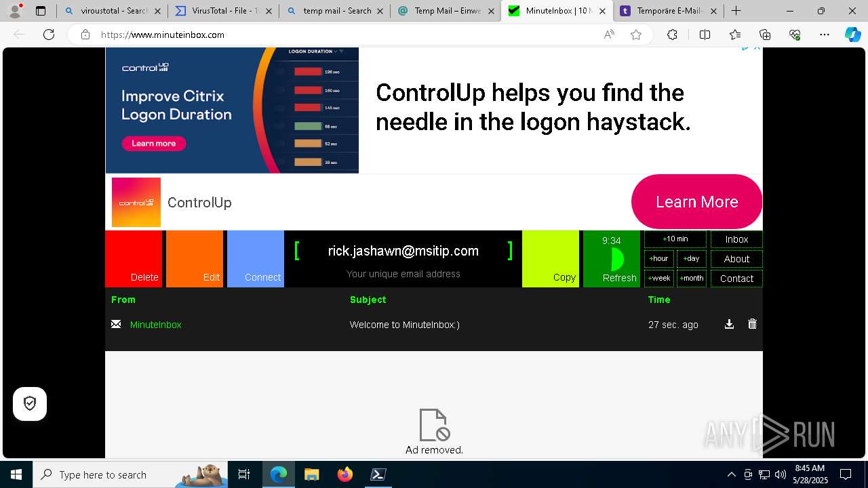Open Contact page link
This screenshot has width=868, height=488.
tap(736, 279)
